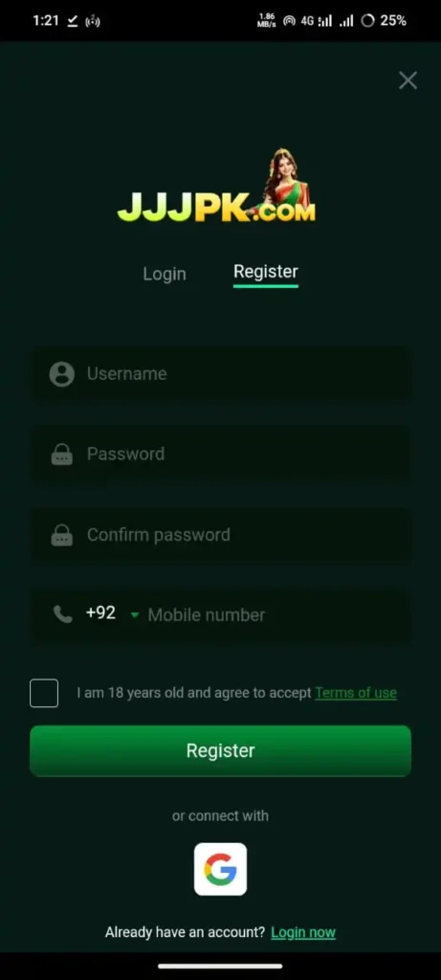Screen dimensions: 441x980
Task: Tap the battery indicator in status bar
Action: [x=385, y=21]
